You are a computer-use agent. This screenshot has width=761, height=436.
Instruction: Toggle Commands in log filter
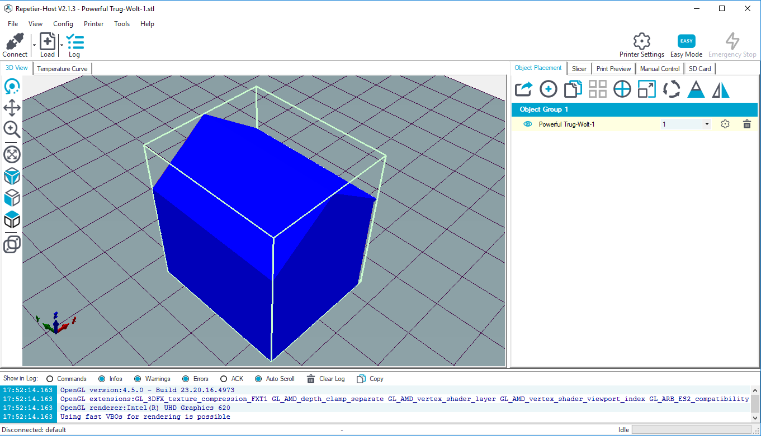(x=66, y=379)
